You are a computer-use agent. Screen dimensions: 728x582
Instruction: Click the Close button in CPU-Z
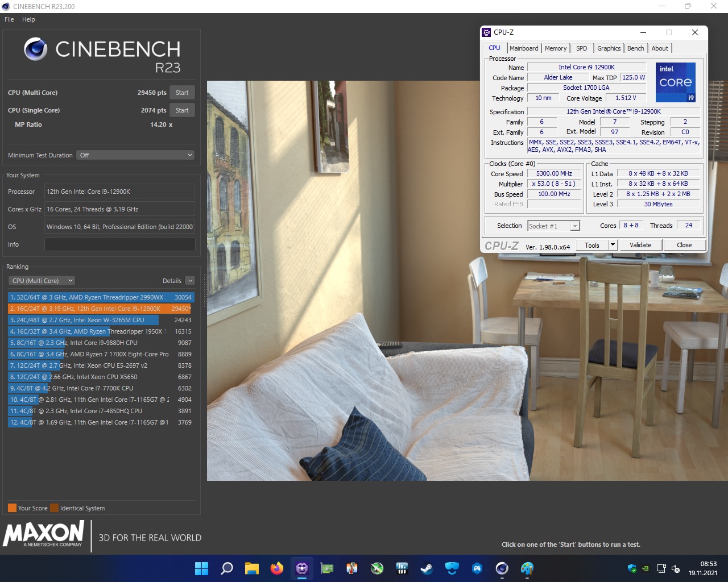click(x=684, y=245)
